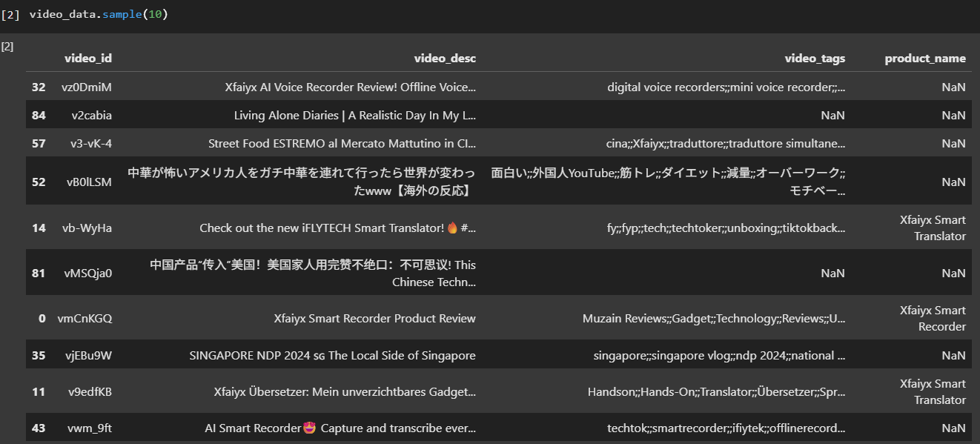Select row index 84

39,116
